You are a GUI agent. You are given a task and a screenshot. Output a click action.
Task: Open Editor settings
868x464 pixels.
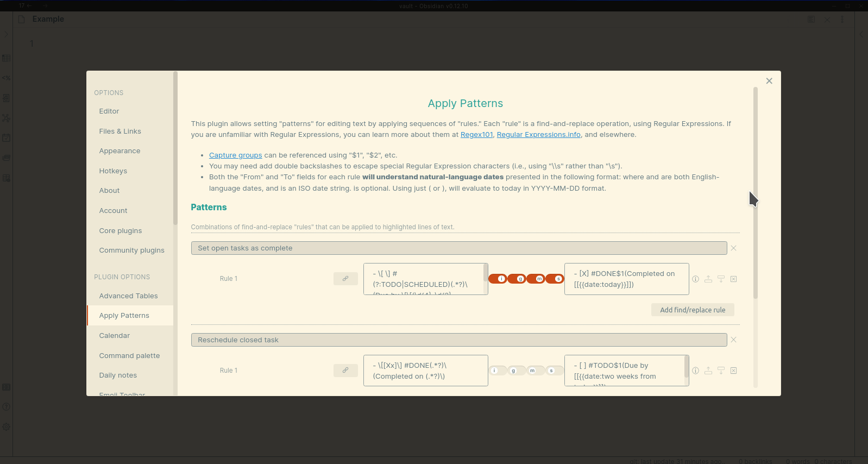pos(130,111)
